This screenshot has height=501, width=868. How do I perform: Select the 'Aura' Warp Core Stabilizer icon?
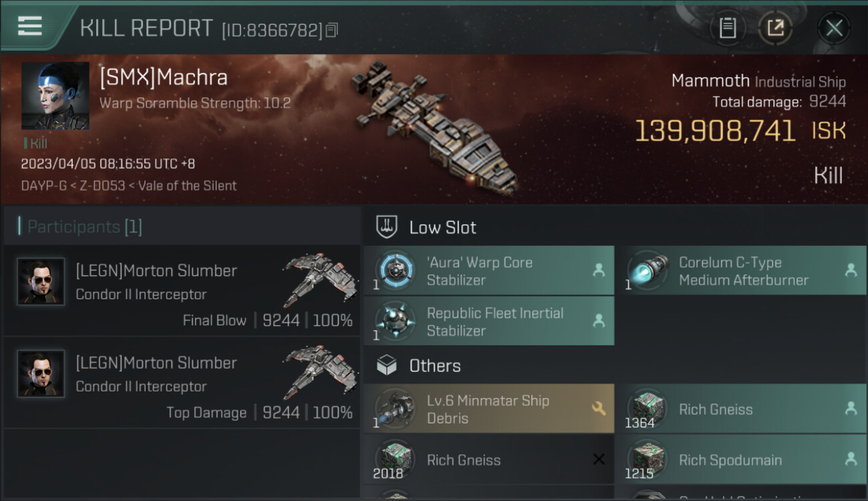(x=395, y=271)
